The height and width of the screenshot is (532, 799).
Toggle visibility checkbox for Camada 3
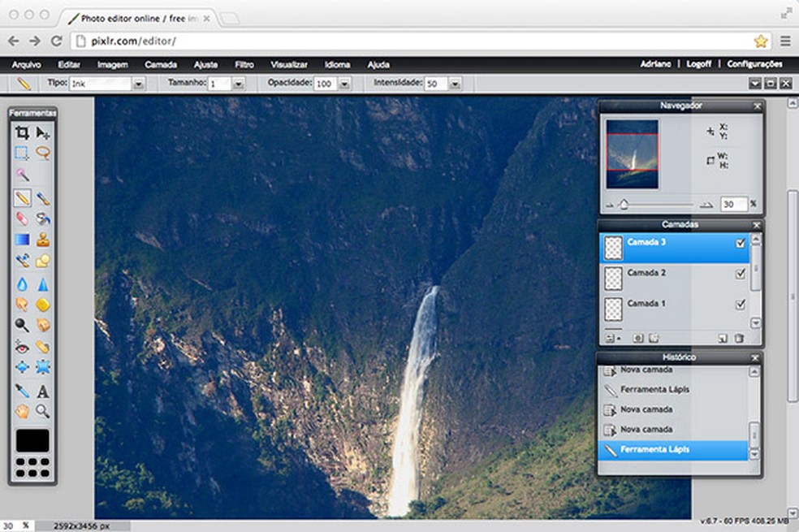point(741,243)
